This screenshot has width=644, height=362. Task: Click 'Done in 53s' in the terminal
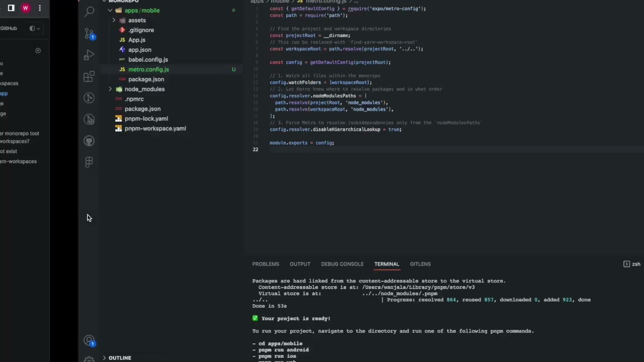[270, 306]
